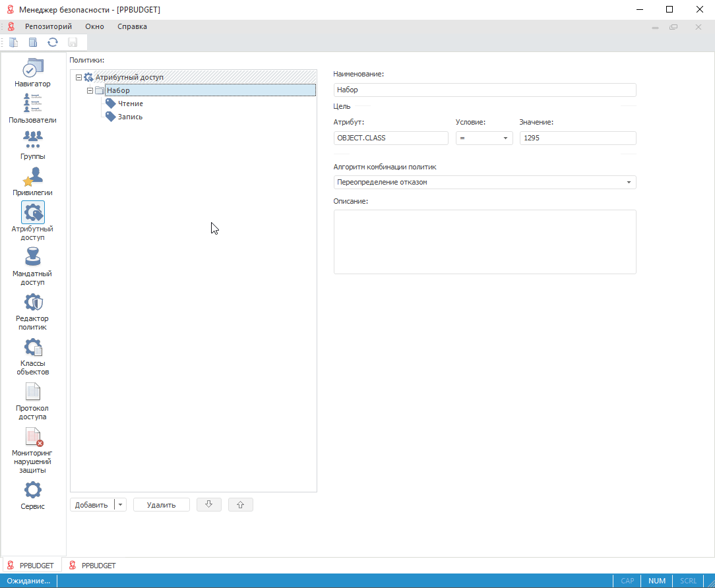Image resolution: width=715 pixels, height=588 pixels.
Task: Collapse the Набор tree node
Action: tap(90, 91)
